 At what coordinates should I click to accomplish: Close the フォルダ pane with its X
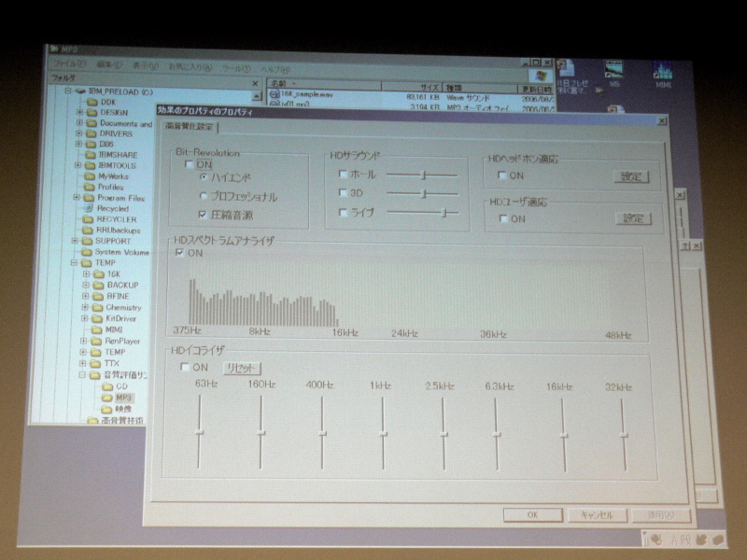point(255,83)
